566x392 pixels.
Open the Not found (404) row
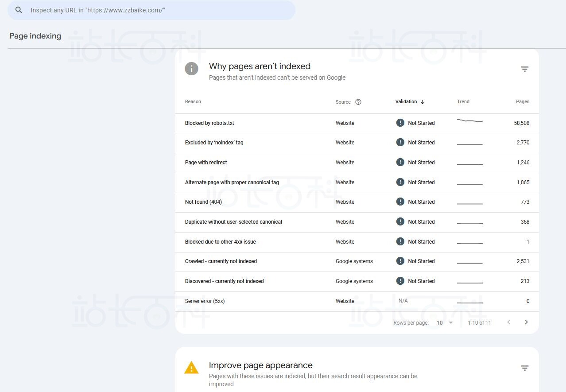click(203, 202)
